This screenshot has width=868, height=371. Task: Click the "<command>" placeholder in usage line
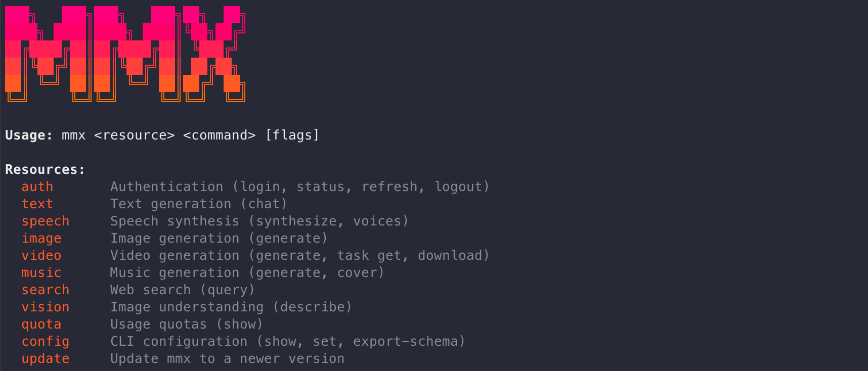point(219,135)
